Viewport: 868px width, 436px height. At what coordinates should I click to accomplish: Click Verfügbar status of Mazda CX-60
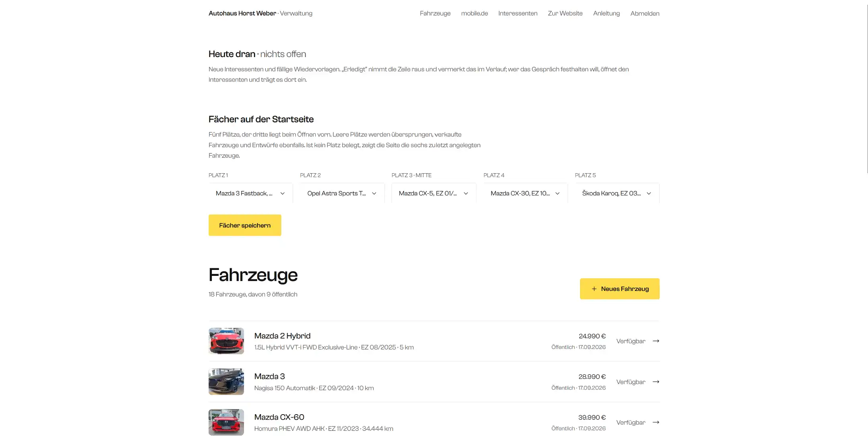click(x=630, y=423)
